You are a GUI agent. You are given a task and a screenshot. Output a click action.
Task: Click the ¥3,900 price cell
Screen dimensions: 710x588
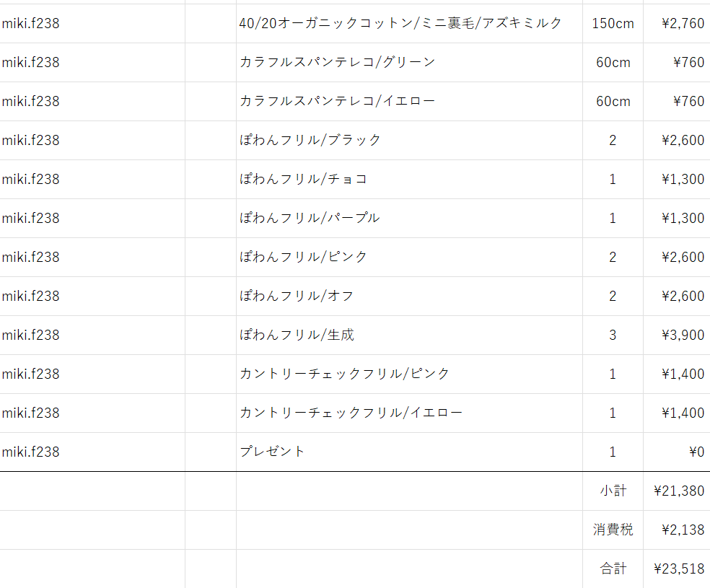[x=677, y=335]
